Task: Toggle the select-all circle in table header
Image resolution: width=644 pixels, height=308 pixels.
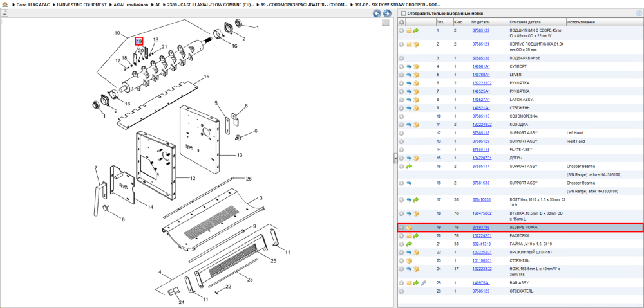Action: pyautogui.click(x=402, y=22)
